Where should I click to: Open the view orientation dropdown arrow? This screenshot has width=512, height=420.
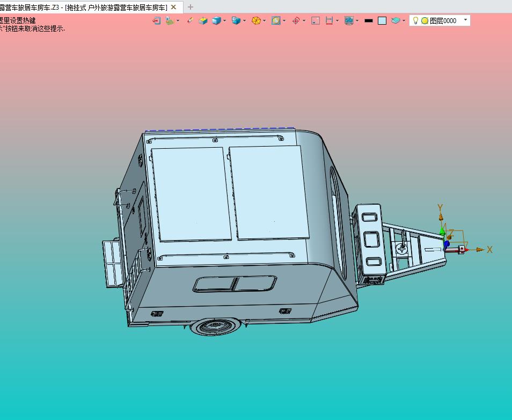click(x=245, y=21)
